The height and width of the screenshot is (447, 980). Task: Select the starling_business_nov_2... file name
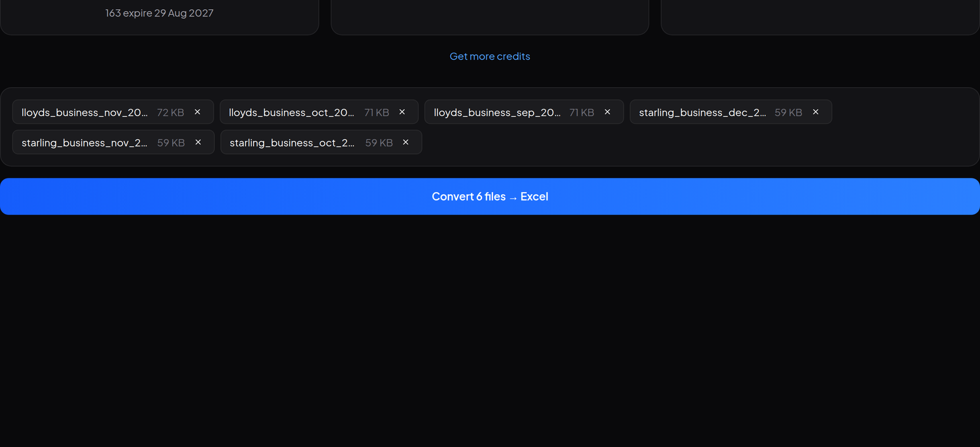point(85,143)
